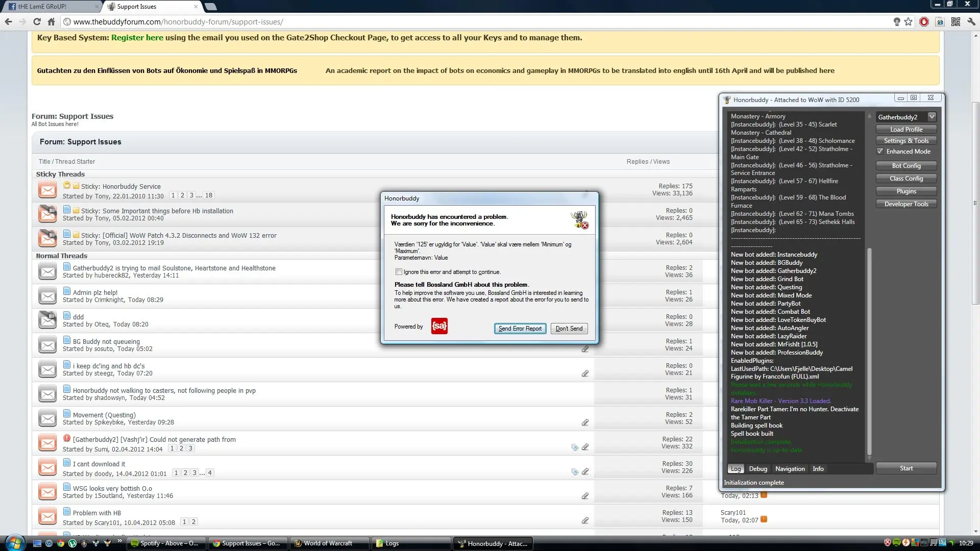Click the attachment paperclip on 'i keep dc'ing' row
Screen dimensions: 980x551
pyautogui.click(x=585, y=373)
